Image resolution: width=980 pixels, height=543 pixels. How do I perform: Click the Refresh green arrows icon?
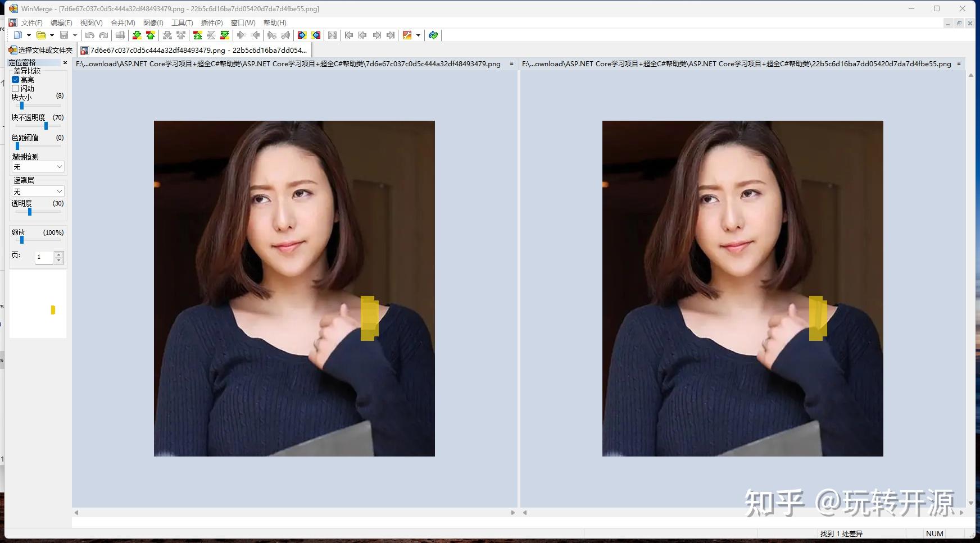coord(433,35)
